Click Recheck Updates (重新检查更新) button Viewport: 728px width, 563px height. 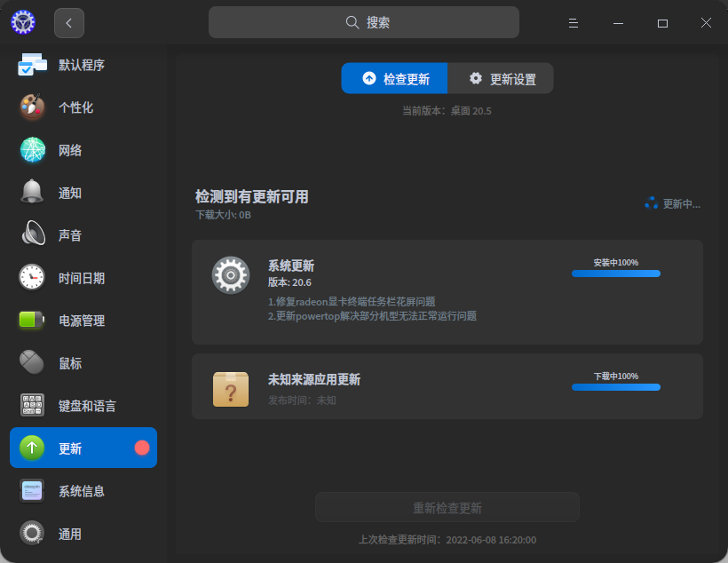click(x=447, y=507)
